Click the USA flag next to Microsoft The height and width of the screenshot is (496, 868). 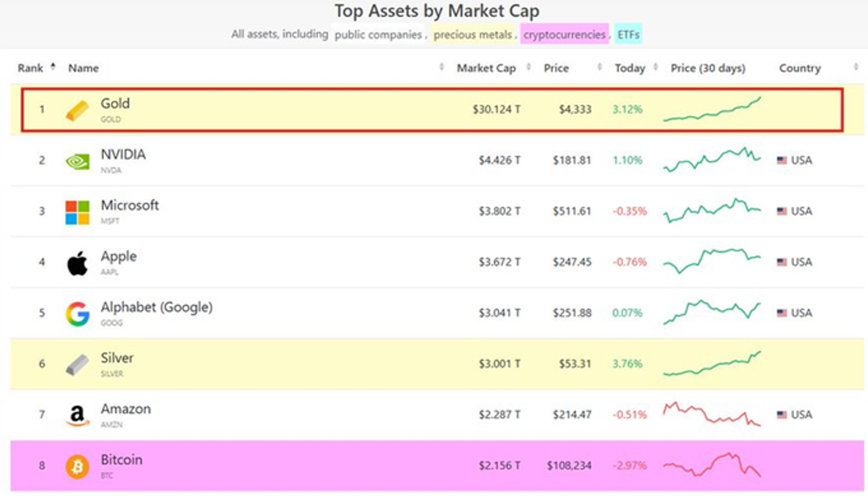tap(781, 211)
